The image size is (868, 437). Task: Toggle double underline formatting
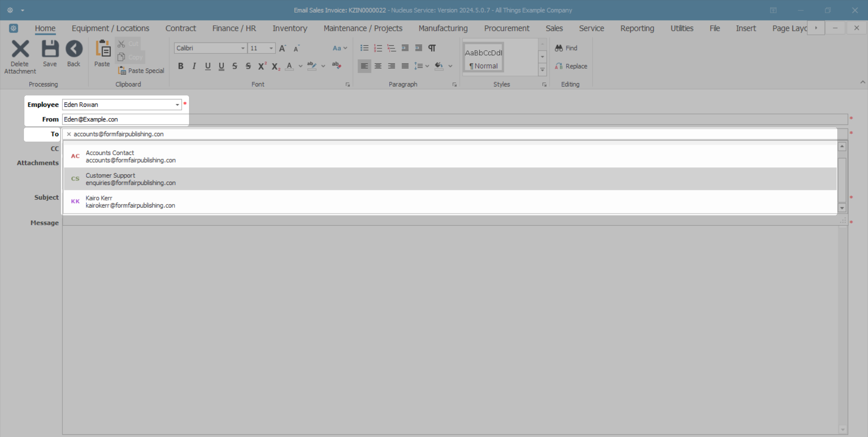(222, 66)
